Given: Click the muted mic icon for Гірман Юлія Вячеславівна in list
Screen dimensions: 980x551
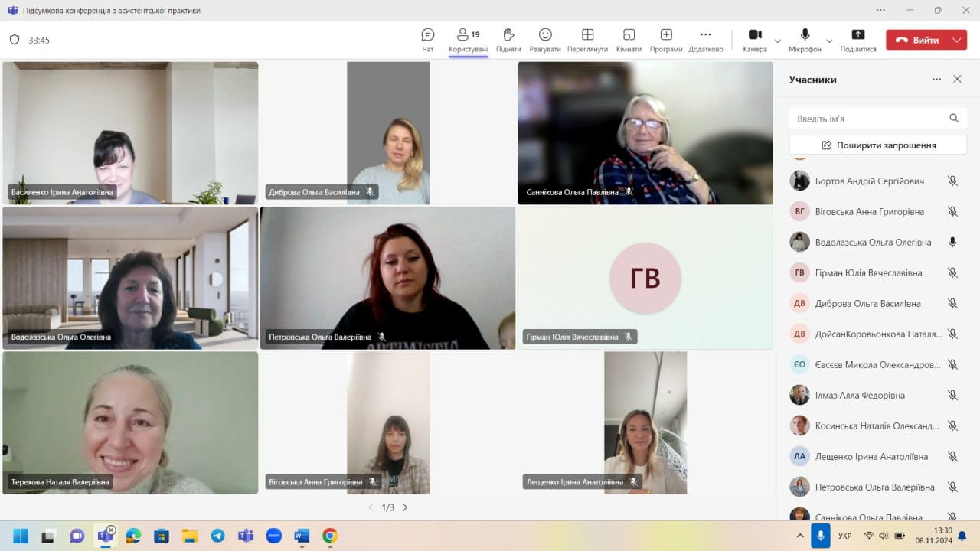Looking at the screenshot, I should [x=952, y=273].
